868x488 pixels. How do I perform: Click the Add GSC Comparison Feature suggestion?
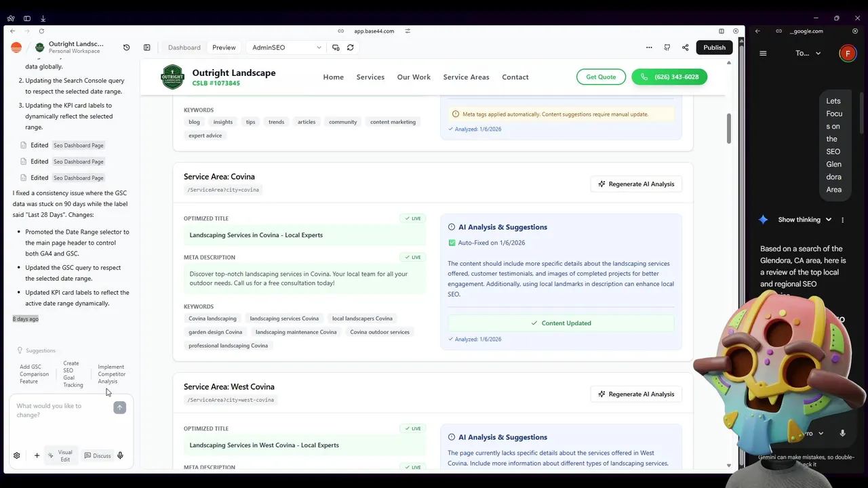point(35,374)
